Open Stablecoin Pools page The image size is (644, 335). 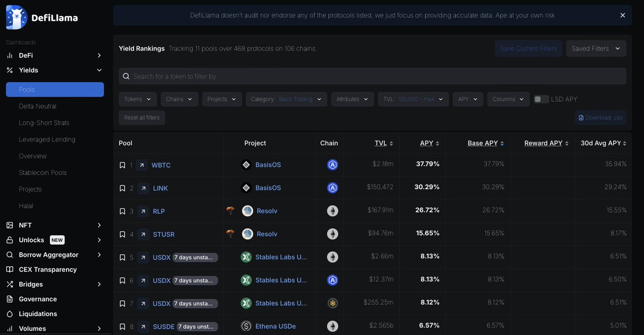[43, 173]
